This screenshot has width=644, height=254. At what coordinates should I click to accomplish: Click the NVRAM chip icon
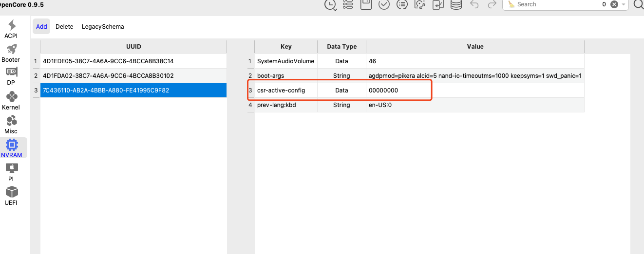coord(12,147)
